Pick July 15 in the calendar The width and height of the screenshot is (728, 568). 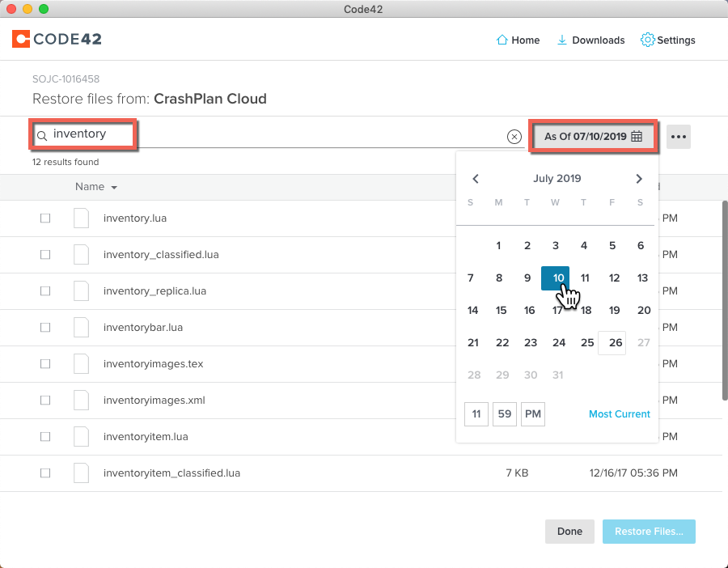click(501, 310)
